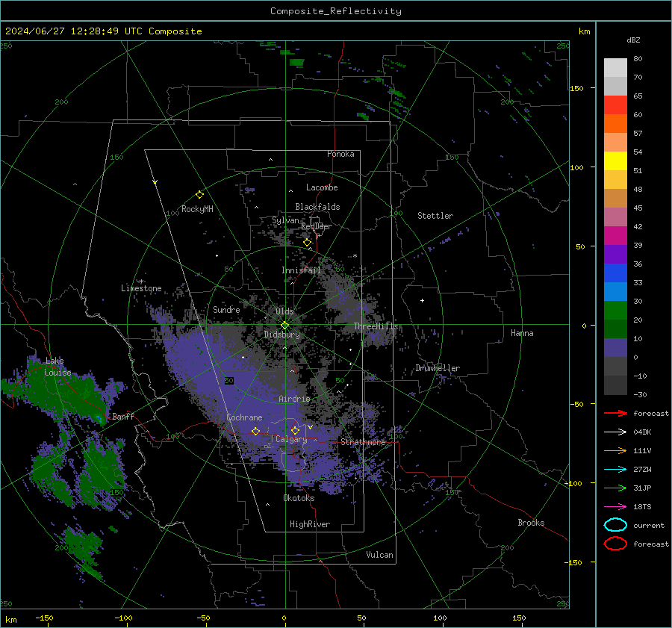Click the yellow diamond at radar center
This screenshot has height=628, width=672.
[x=284, y=326]
